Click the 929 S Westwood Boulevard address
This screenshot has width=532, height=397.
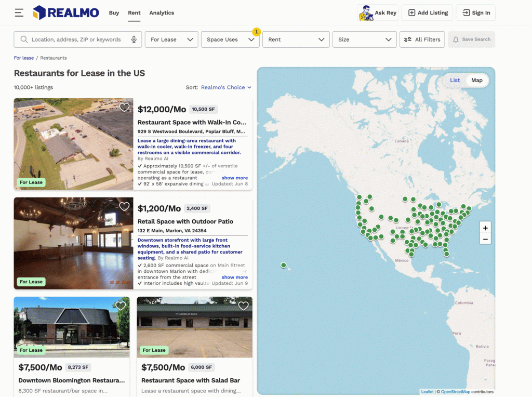(x=191, y=131)
